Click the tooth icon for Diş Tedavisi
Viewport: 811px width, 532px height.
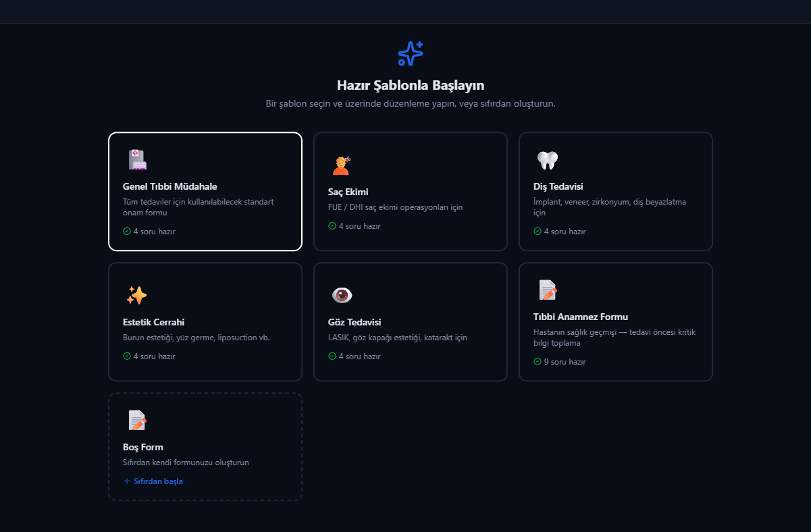coord(547,160)
